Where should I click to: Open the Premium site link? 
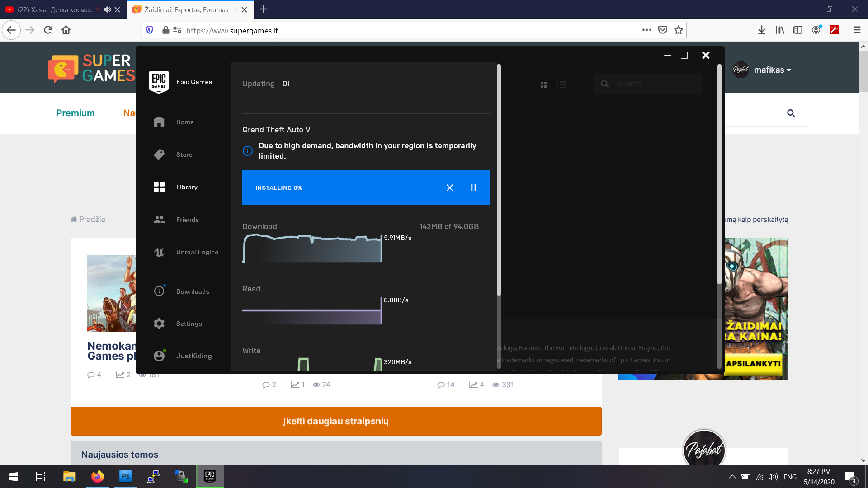click(x=75, y=113)
